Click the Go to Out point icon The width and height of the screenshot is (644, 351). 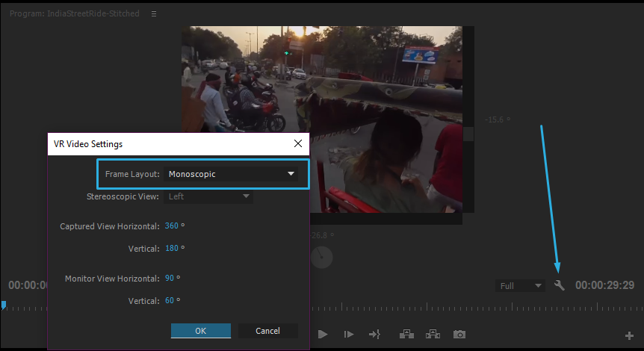374,335
